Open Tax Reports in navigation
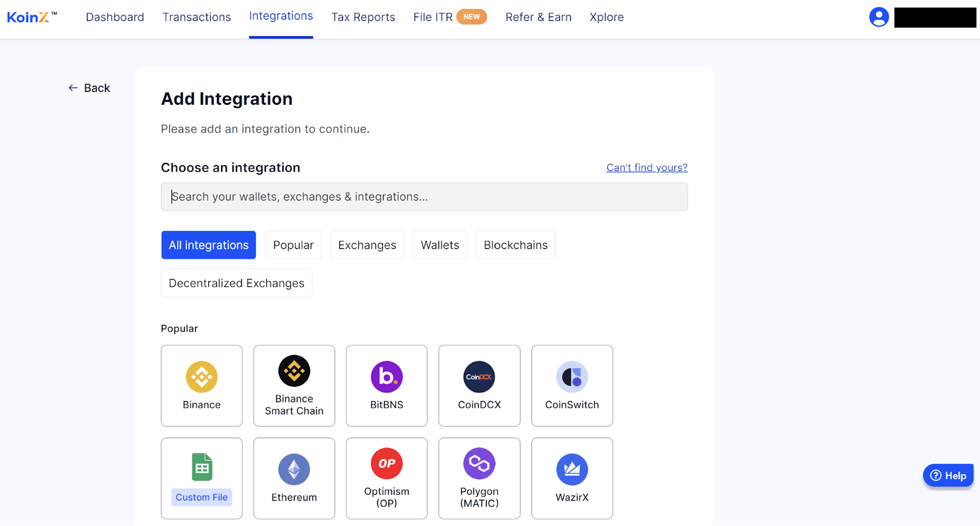This screenshot has width=980, height=526. (363, 17)
